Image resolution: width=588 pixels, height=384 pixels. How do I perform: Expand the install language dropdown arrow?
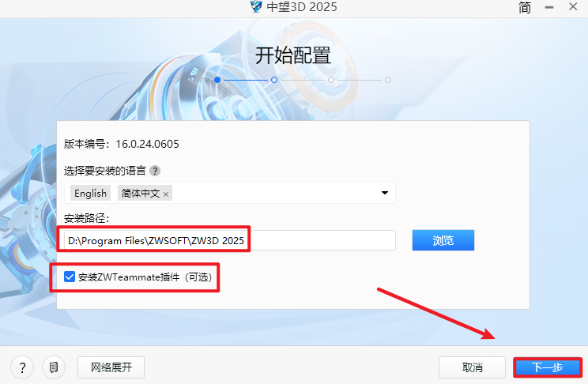pyautogui.click(x=385, y=193)
